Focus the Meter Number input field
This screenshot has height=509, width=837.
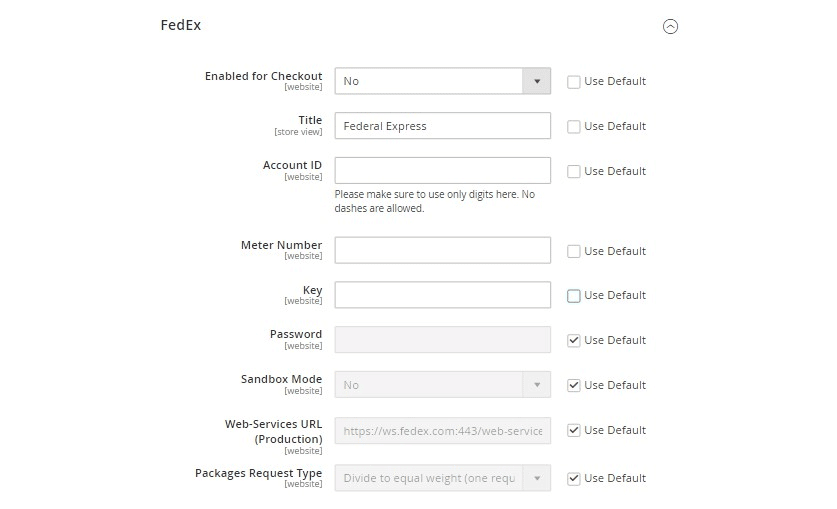coord(443,250)
